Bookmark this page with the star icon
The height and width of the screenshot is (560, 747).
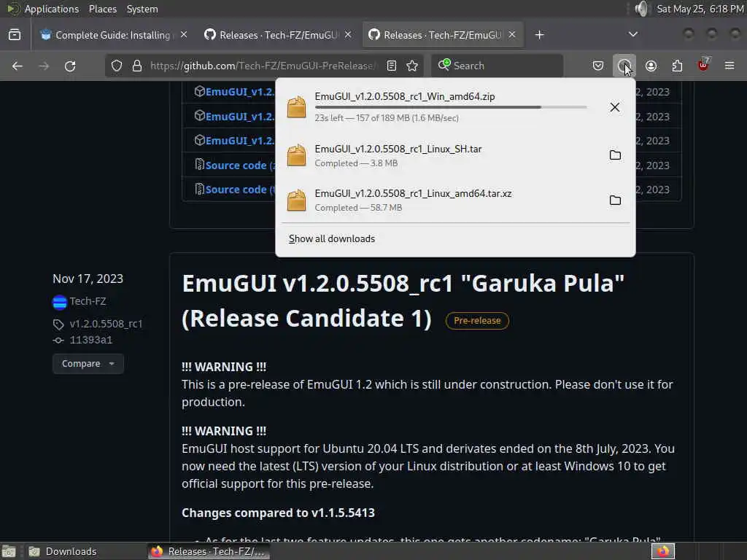coord(413,66)
